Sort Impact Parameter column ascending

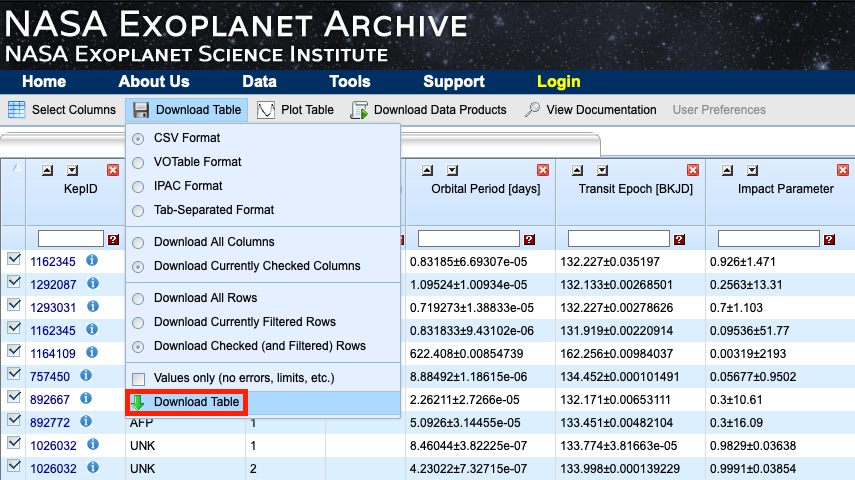(727, 170)
